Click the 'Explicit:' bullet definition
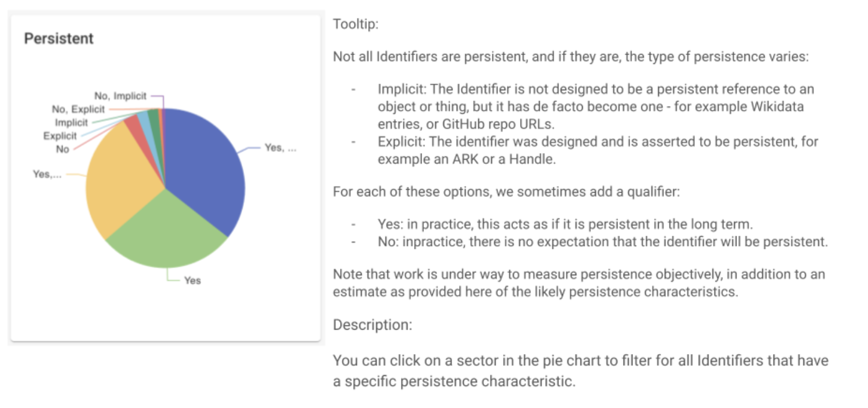The image size is (868, 408). click(x=598, y=151)
